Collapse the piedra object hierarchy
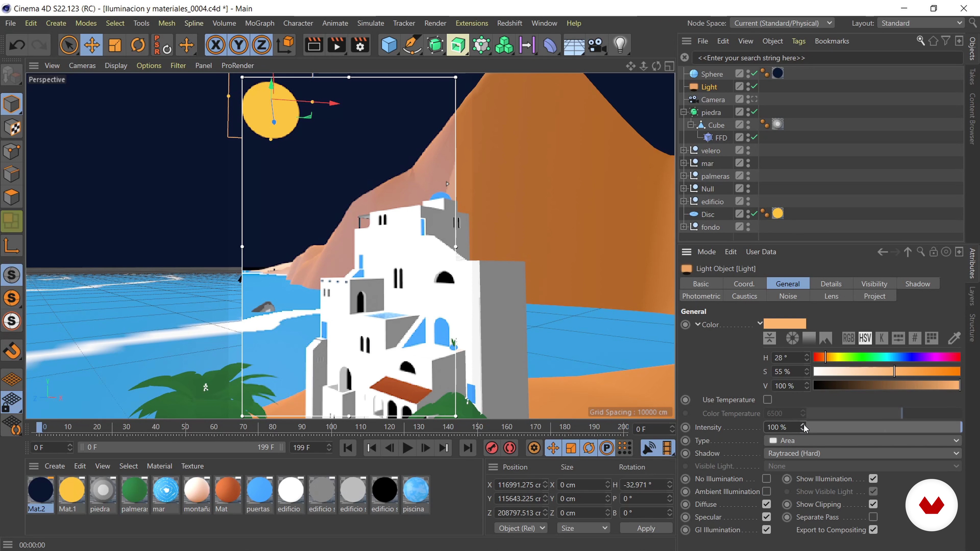 point(683,112)
